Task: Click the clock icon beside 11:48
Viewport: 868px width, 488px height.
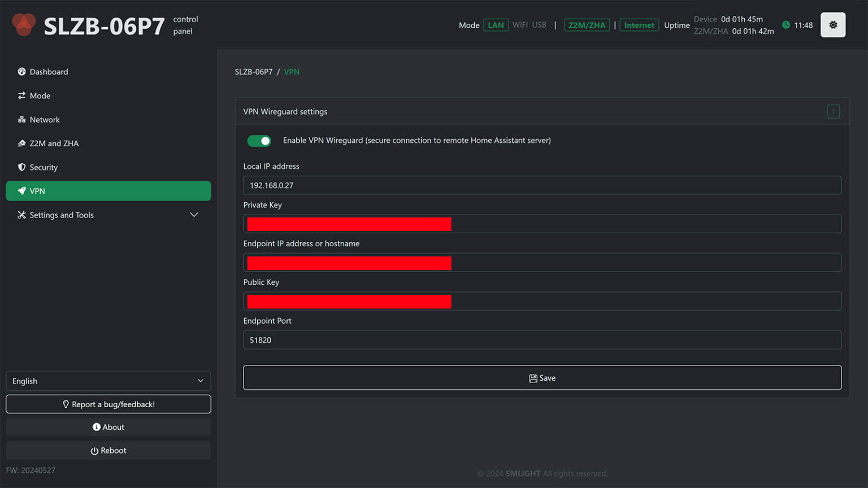Action: (785, 25)
